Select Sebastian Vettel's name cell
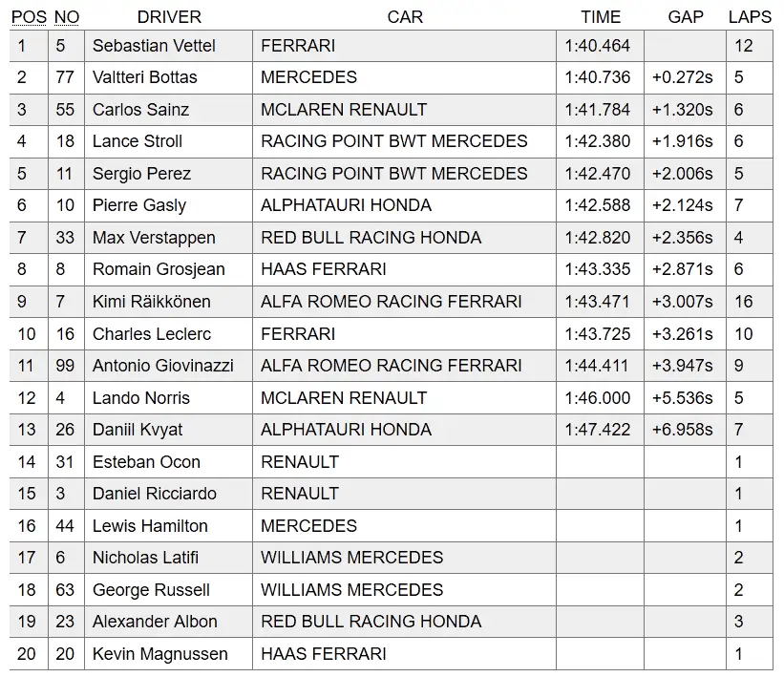The height and width of the screenshot is (677, 784). pos(154,46)
